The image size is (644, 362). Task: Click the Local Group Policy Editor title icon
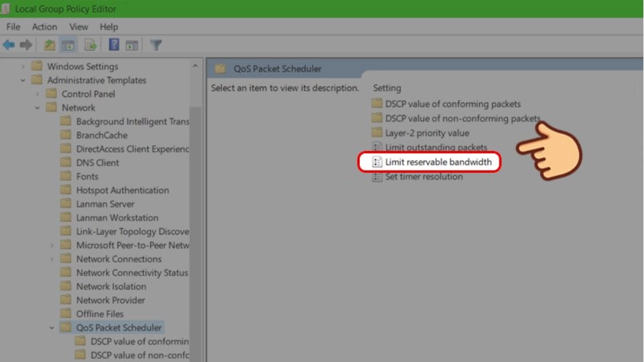5,8
